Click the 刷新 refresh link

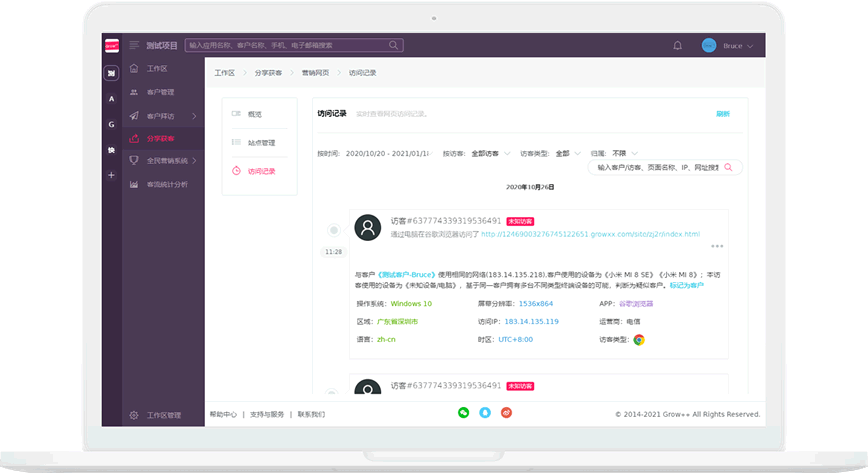click(x=722, y=114)
